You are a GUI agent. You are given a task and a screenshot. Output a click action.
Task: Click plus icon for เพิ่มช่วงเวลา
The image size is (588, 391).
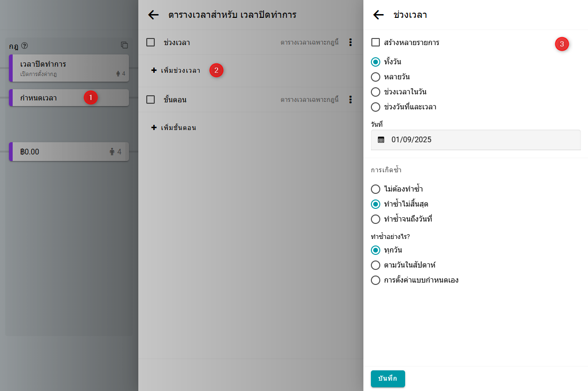[x=154, y=70]
